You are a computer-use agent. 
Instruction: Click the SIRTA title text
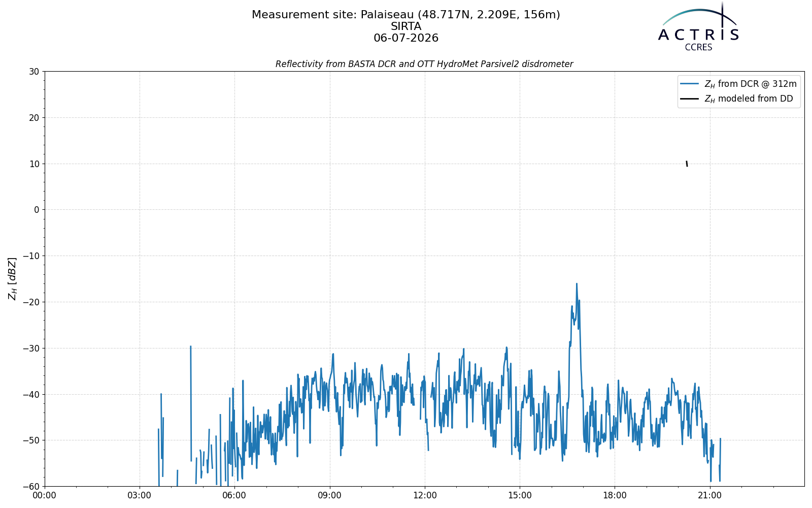coord(406,26)
